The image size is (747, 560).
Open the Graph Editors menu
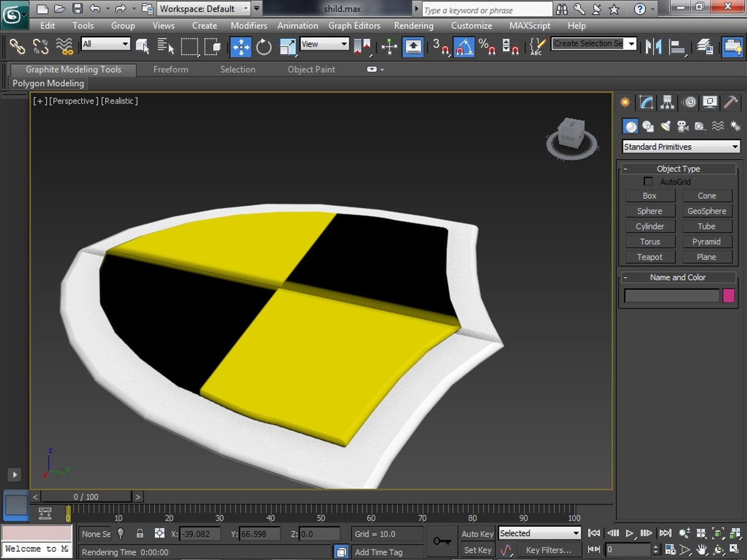pyautogui.click(x=354, y=25)
